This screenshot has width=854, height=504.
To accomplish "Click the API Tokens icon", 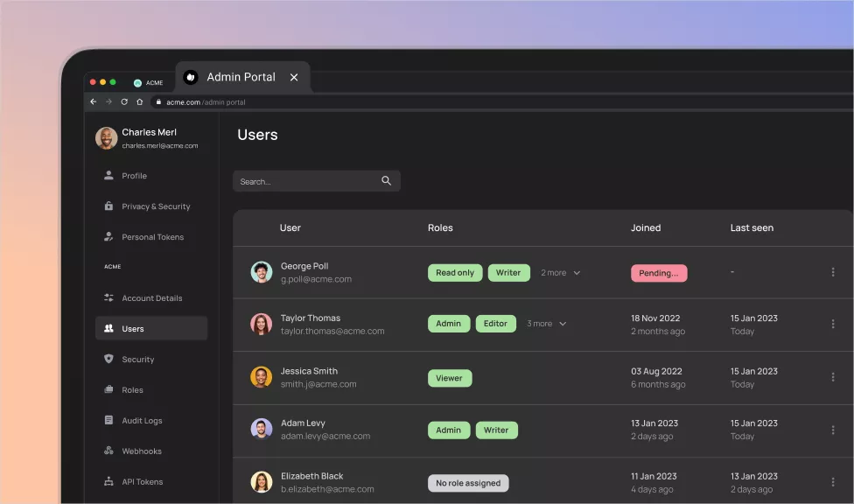I will (108, 481).
